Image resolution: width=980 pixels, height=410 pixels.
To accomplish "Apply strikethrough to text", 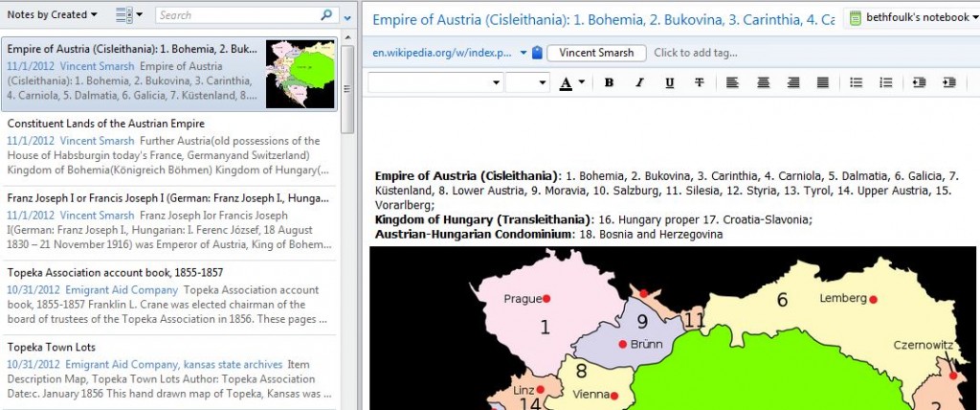I will point(700,82).
